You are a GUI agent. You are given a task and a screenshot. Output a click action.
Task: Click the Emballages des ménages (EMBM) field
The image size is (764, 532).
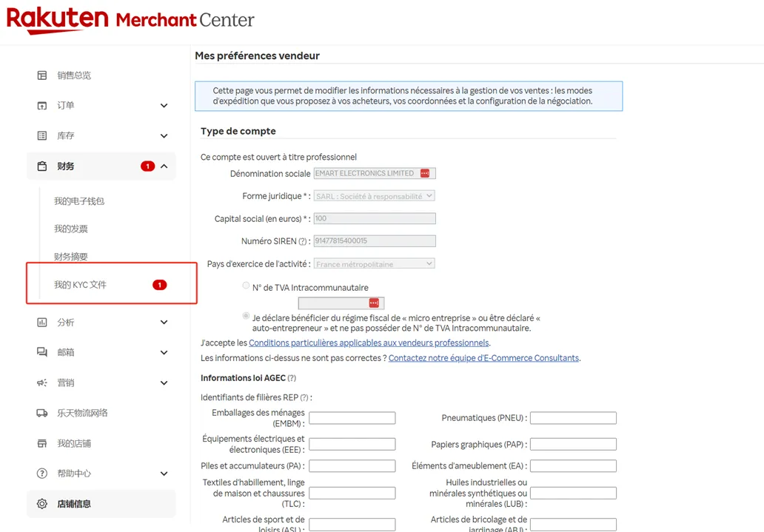click(352, 419)
